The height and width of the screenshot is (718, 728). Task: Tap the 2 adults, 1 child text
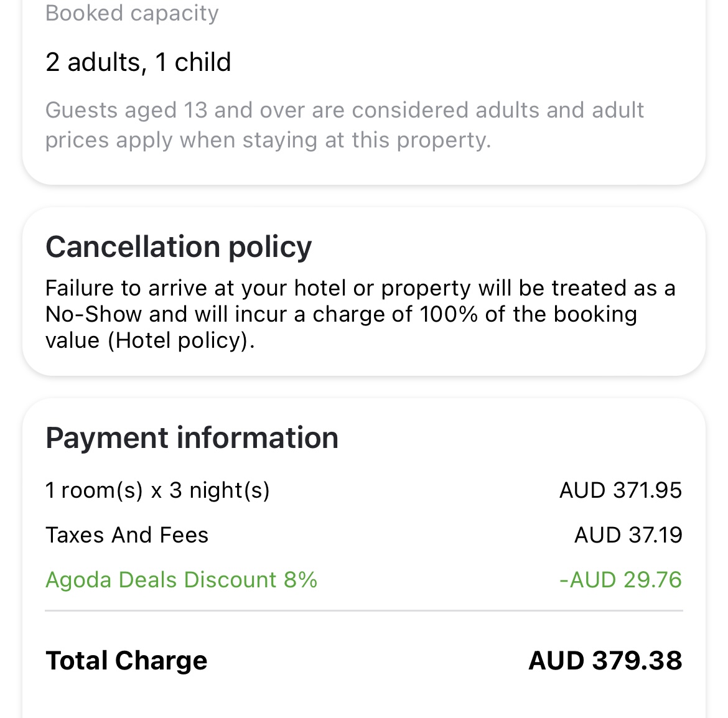coord(138,62)
